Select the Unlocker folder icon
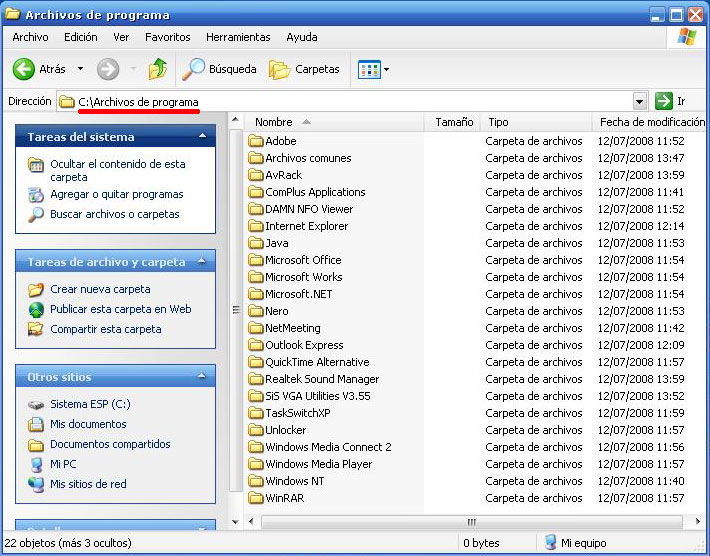Image resolution: width=710 pixels, height=556 pixels. tap(256, 430)
